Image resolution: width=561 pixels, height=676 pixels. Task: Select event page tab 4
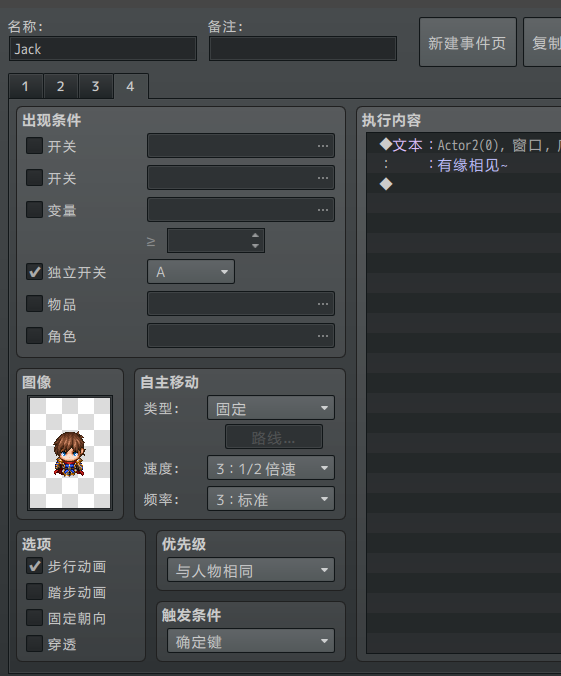pos(131,86)
